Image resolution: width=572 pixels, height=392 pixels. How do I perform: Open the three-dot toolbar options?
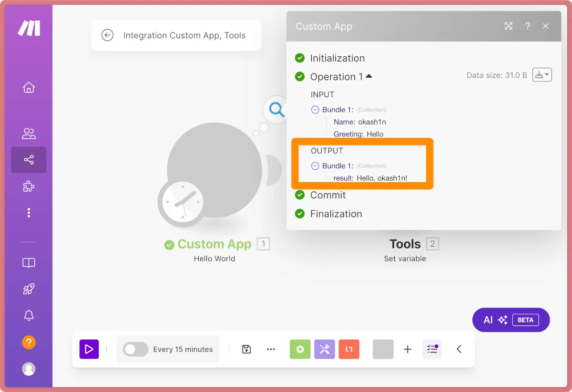click(x=271, y=349)
